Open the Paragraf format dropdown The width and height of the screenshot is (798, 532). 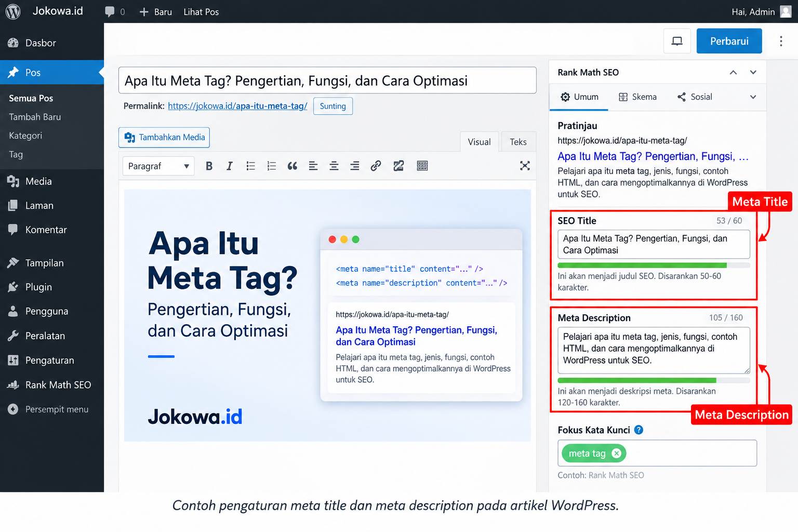158,166
